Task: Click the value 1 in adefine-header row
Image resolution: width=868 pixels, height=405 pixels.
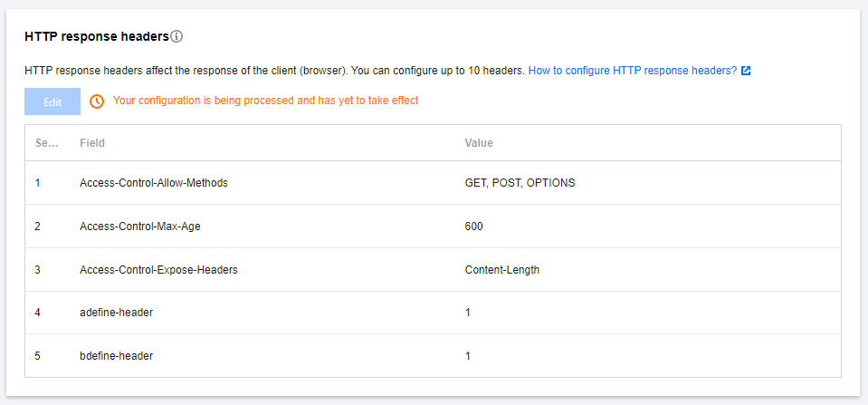Action: coord(468,313)
